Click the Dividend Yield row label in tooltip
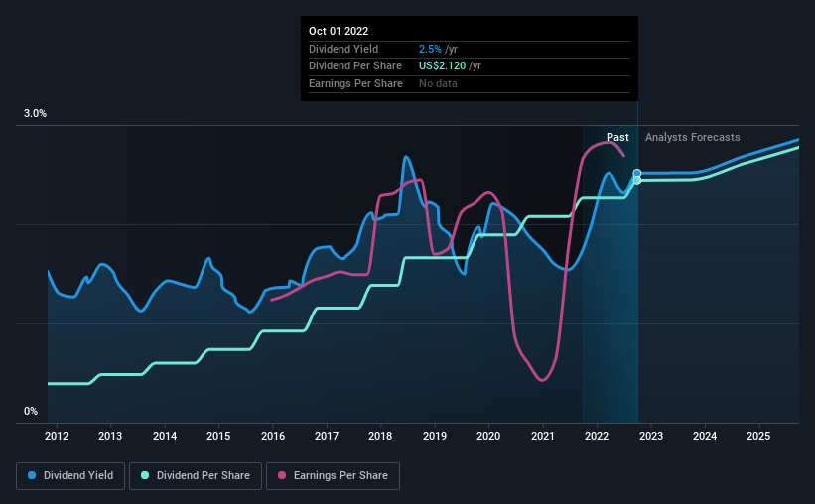The height and width of the screenshot is (504, 815). (343, 49)
